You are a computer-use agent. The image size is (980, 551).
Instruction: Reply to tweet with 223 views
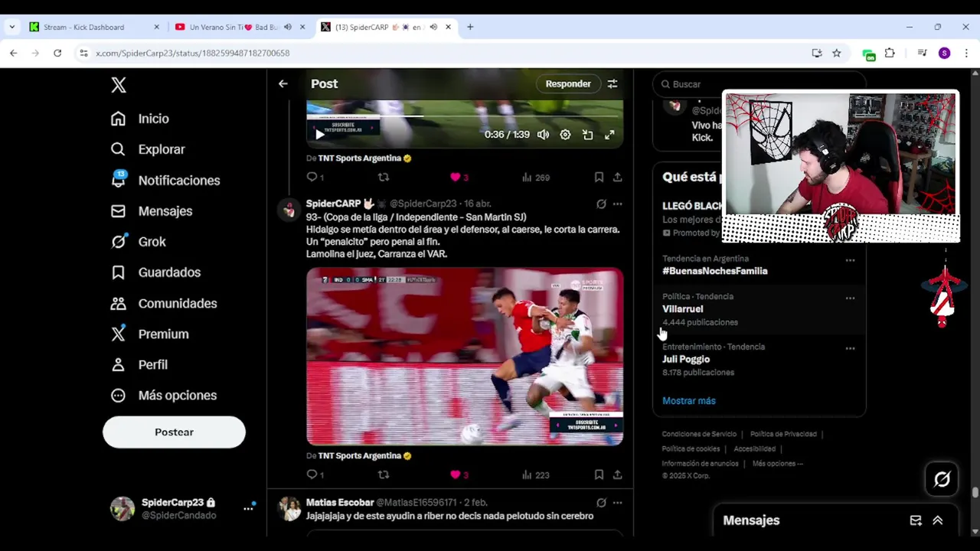pos(315,474)
